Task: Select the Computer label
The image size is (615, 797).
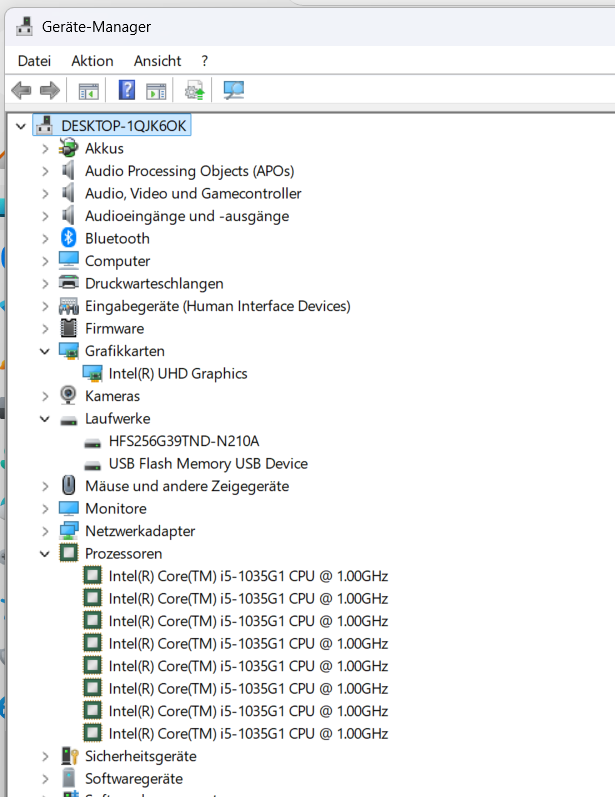Action: (x=117, y=261)
